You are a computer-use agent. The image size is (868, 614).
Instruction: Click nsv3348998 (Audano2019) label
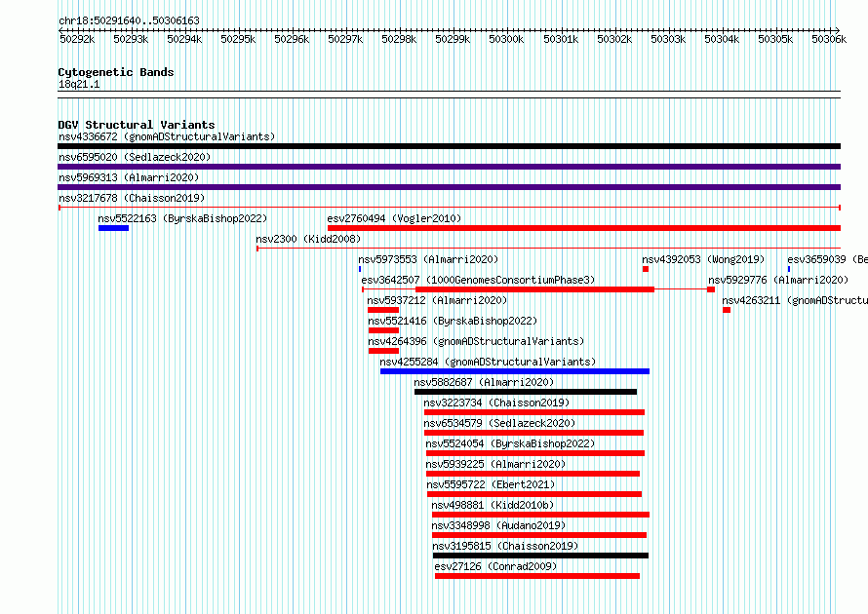pyautogui.click(x=498, y=525)
